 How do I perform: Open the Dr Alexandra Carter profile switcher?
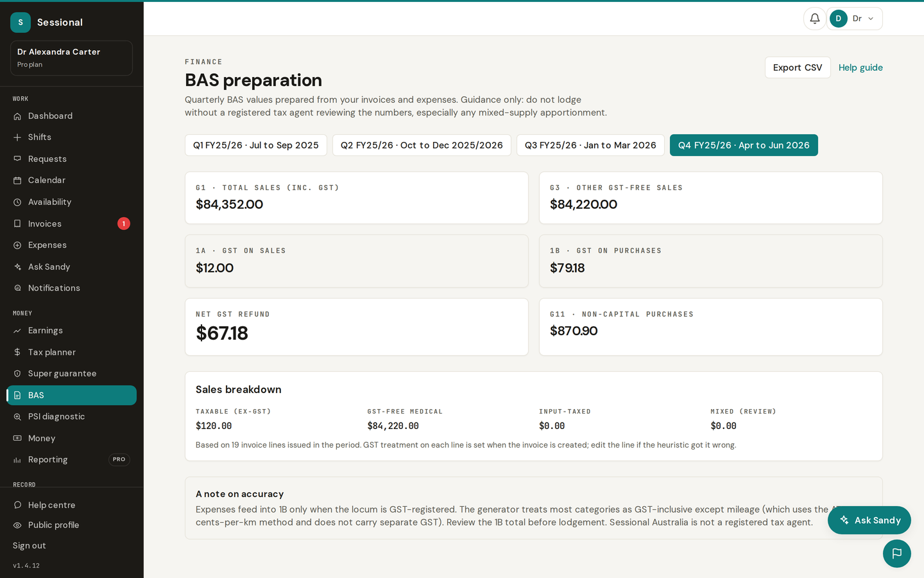pos(71,58)
